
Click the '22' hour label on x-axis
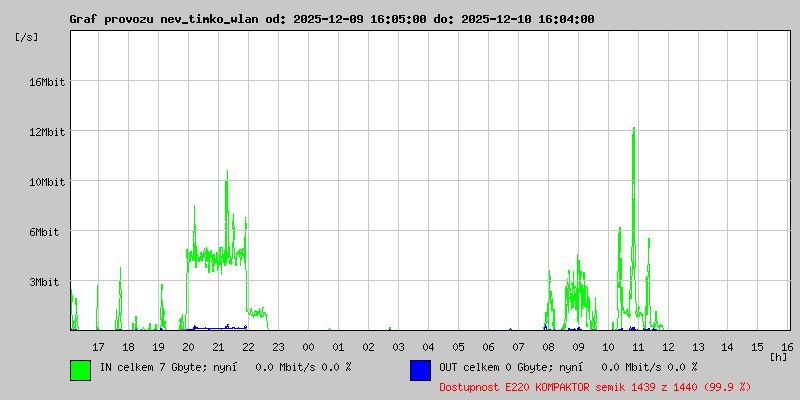coord(248,347)
